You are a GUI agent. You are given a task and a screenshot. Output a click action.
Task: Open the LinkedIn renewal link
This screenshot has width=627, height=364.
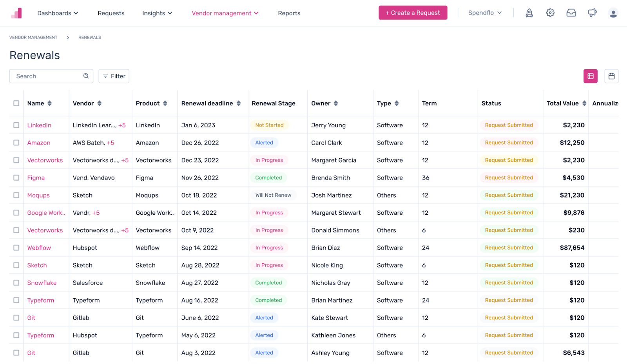coord(39,125)
